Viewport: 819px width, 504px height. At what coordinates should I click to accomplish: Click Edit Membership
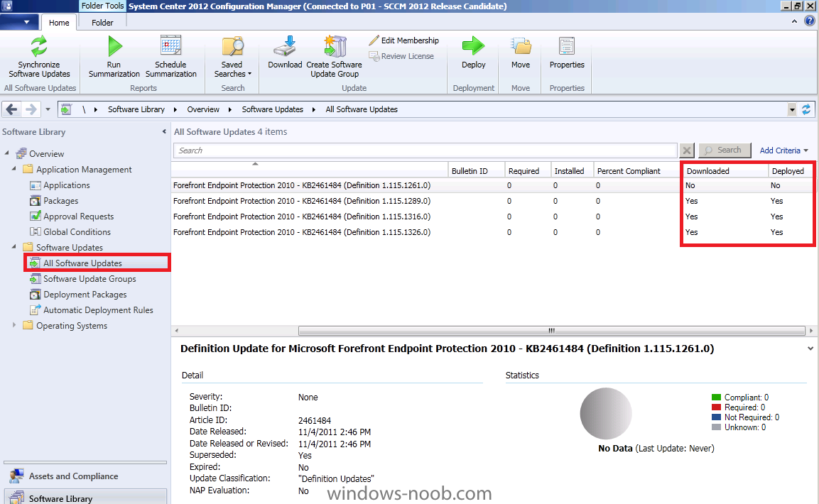(x=403, y=40)
